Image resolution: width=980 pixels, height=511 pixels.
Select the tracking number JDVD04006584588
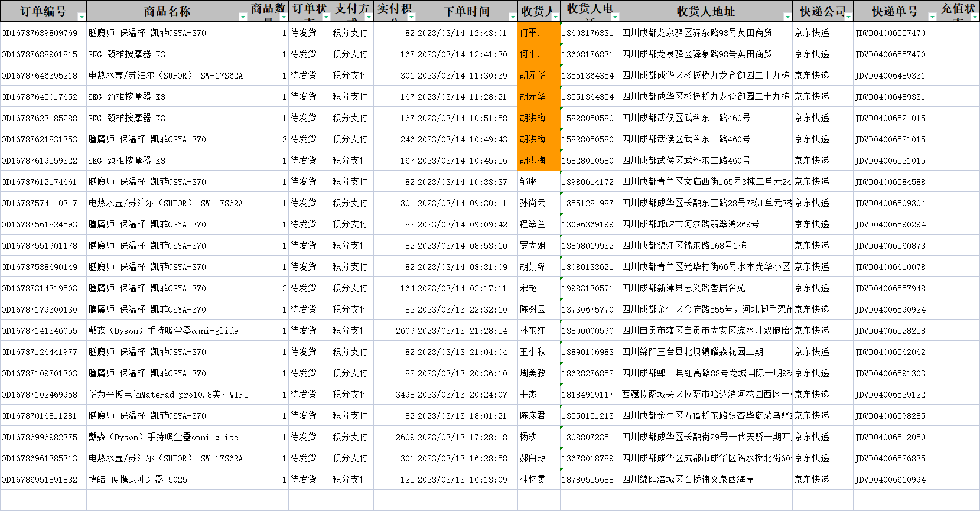click(895, 182)
